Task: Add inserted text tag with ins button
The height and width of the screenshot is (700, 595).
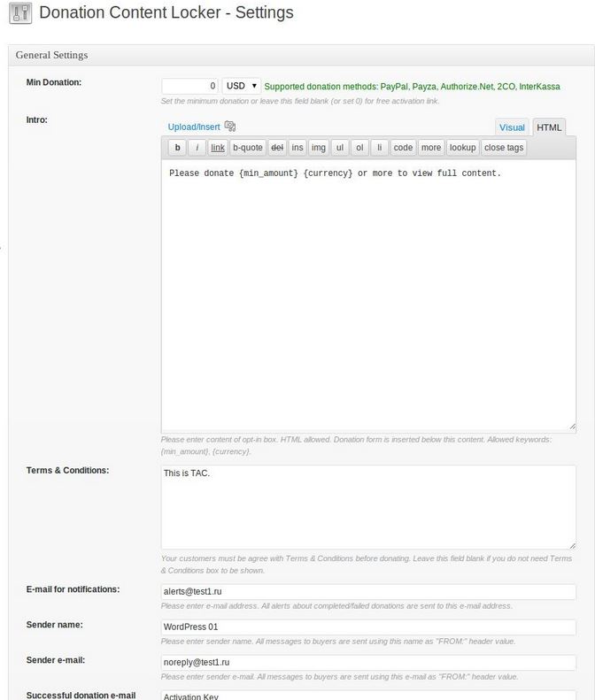Action: 297,147
